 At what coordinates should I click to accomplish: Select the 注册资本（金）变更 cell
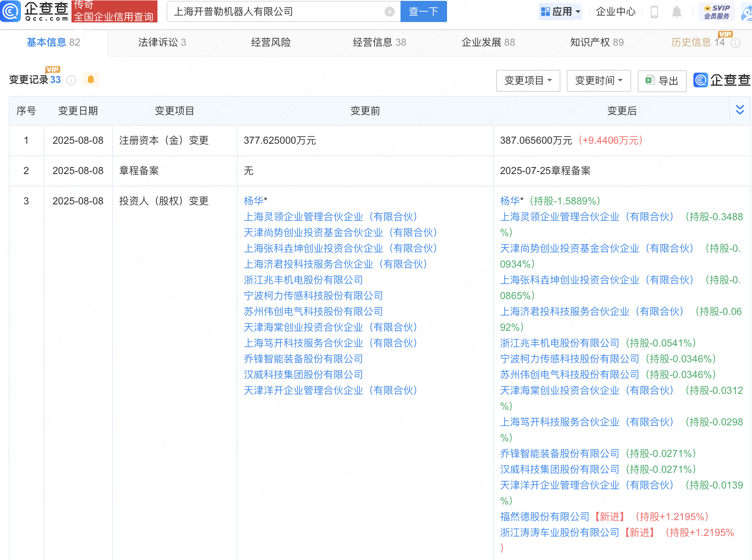tap(174, 140)
